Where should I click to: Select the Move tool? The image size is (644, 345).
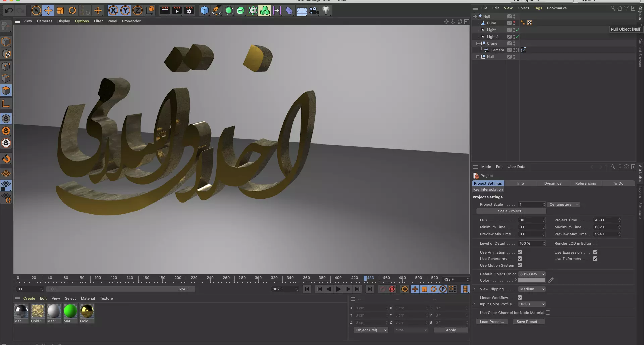pos(48,10)
